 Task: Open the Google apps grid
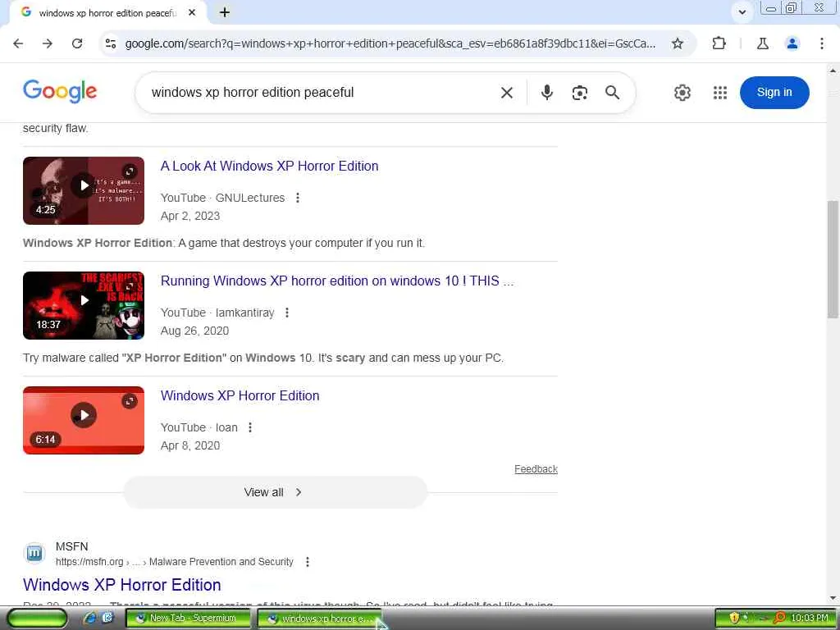pyautogui.click(x=720, y=93)
